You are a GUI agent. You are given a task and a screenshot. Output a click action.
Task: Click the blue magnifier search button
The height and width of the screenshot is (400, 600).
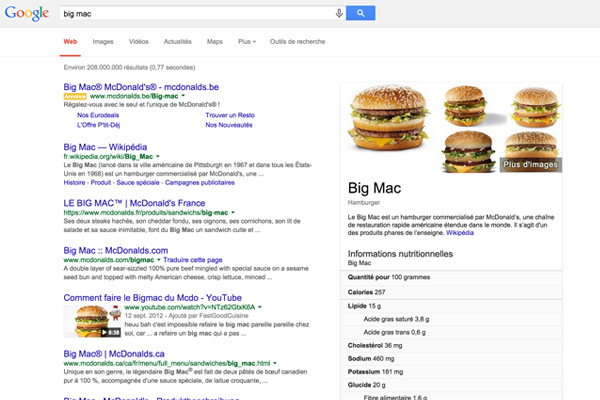(x=360, y=13)
